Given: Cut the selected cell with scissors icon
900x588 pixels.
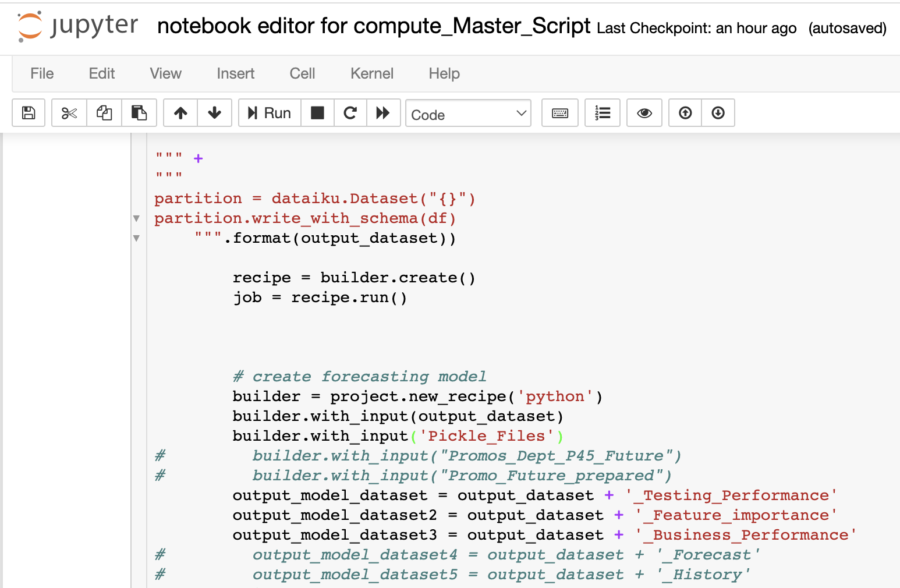Looking at the screenshot, I should (x=69, y=112).
